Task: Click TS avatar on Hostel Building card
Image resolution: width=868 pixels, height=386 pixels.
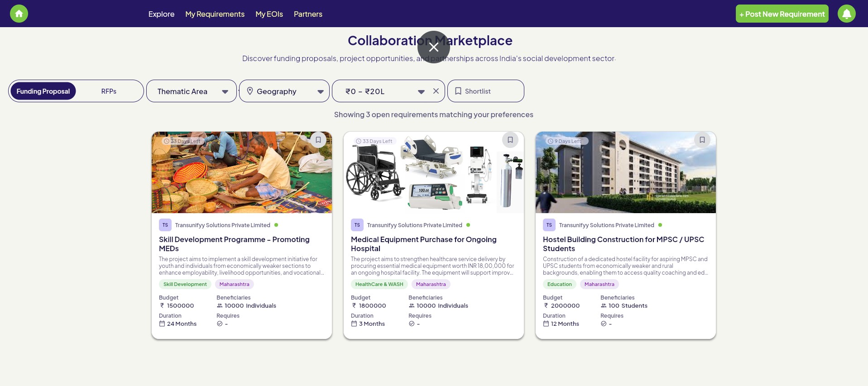Action: (549, 225)
